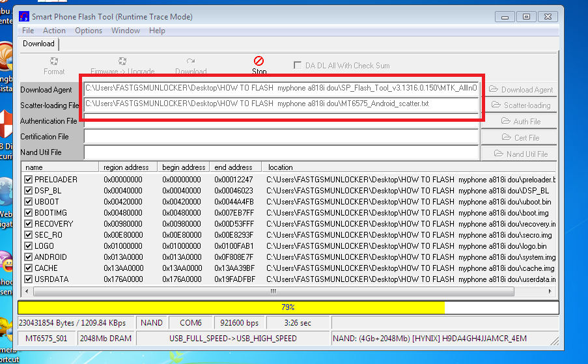
Task: Click USRDATA begin address 0x176A0000
Action: pos(182,279)
